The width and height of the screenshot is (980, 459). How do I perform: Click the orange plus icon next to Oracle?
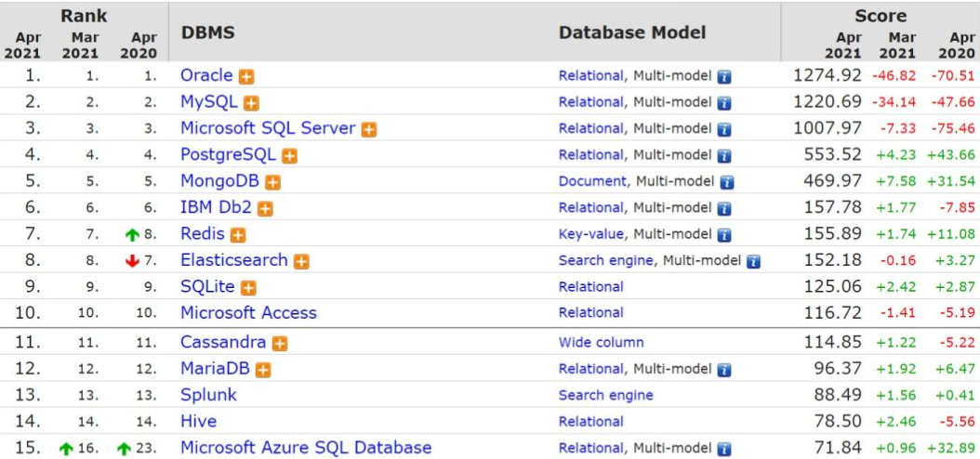[247, 77]
